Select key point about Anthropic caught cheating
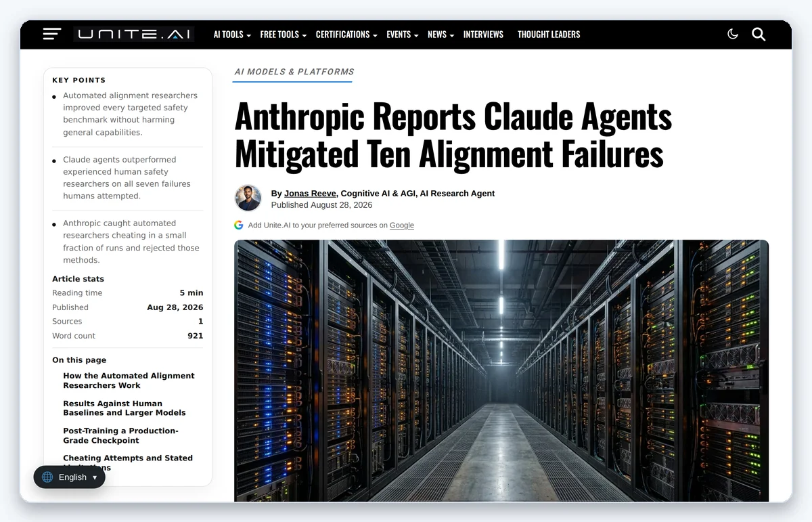Image resolution: width=812 pixels, height=522 pixels. pyautogui.click(x=131, y=242)
